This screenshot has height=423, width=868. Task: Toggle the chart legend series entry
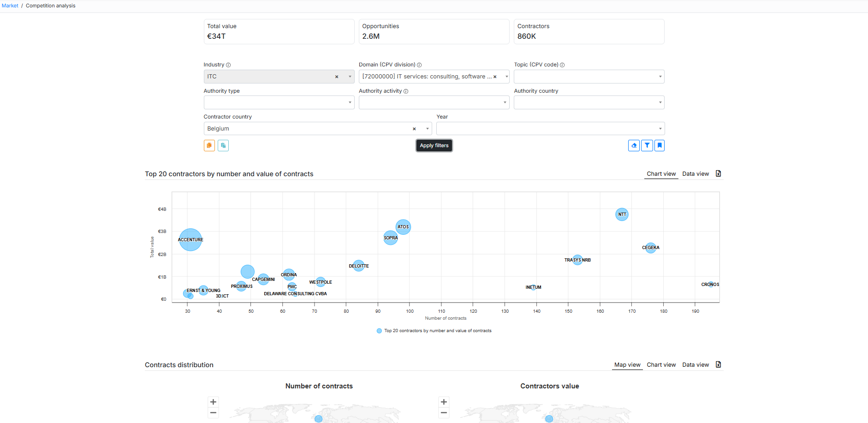(434, 331)
